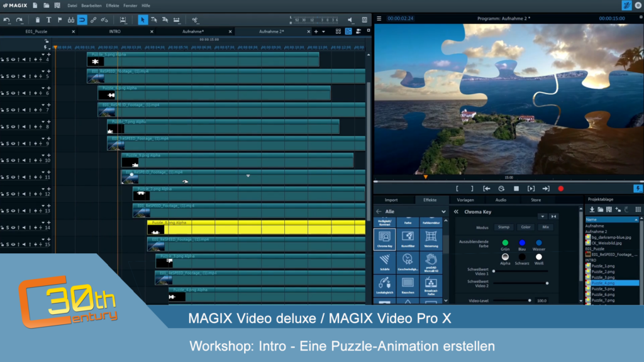Open a project with the folder icon
Image resolution: width=644 pixels, height=362 pixels.
click(47, 6)
